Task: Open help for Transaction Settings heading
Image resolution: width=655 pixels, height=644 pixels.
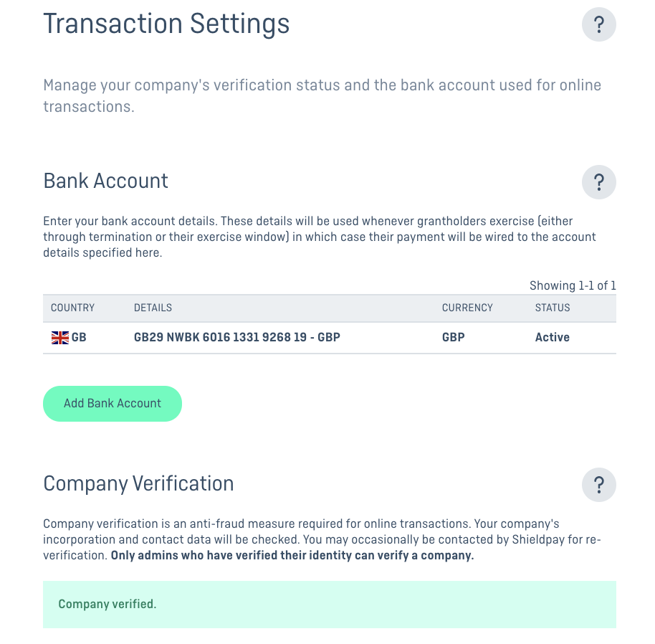Action: [598, 24]
